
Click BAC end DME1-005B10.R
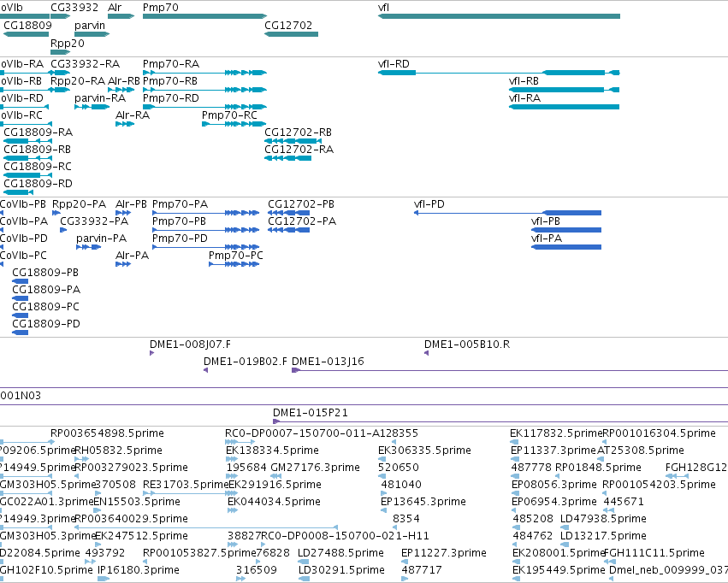pos(467,345)
